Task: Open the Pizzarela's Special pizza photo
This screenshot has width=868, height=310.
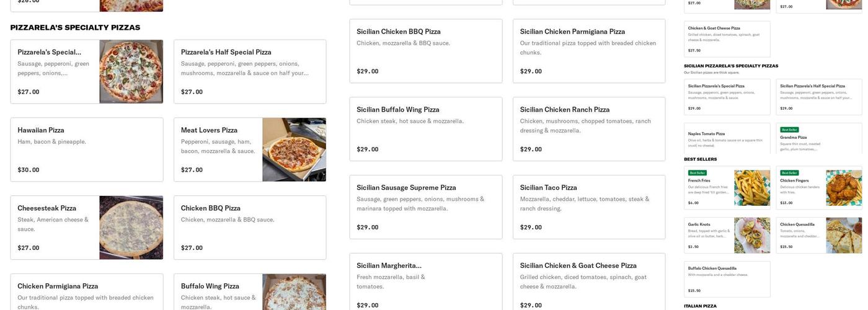Action: click(x=131, y=72)
